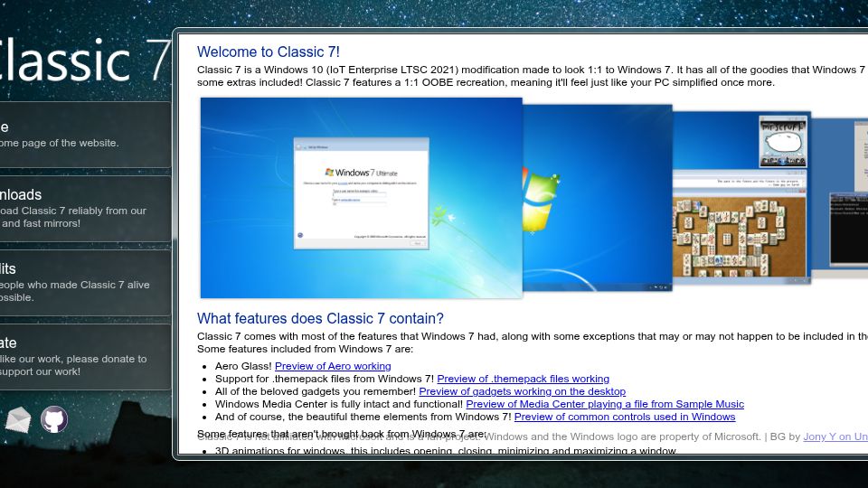Go to the Home page sidebar item
868x488 pixels.
click(x=84, y=135)
